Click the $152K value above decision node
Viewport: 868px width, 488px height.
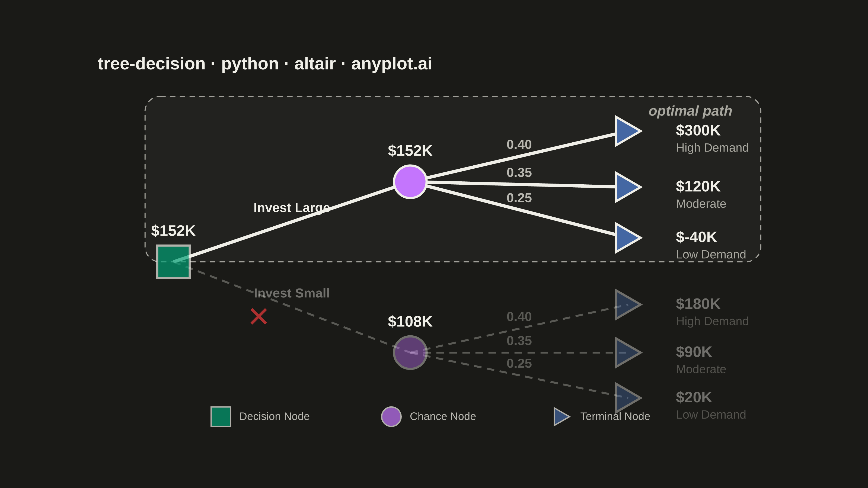[x=173, y=231]
